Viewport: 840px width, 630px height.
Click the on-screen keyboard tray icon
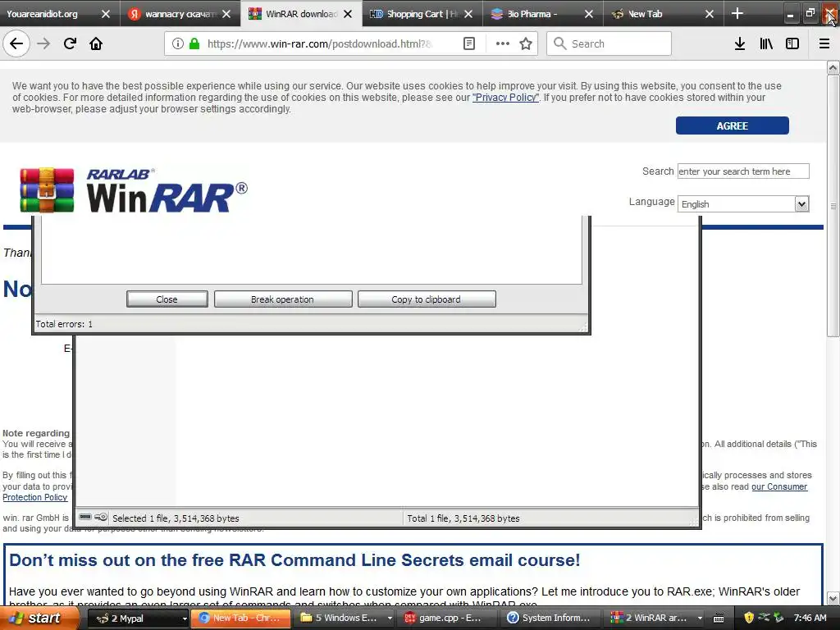coord(719,619)
